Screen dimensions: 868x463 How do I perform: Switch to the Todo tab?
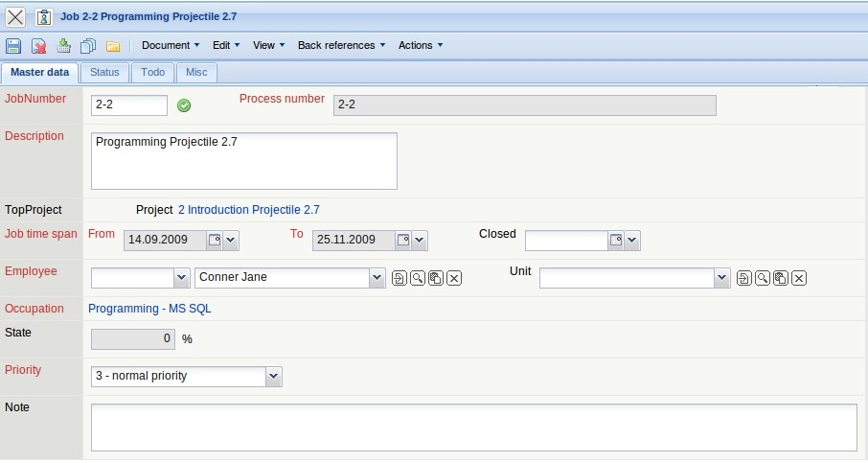coord(152,73)
